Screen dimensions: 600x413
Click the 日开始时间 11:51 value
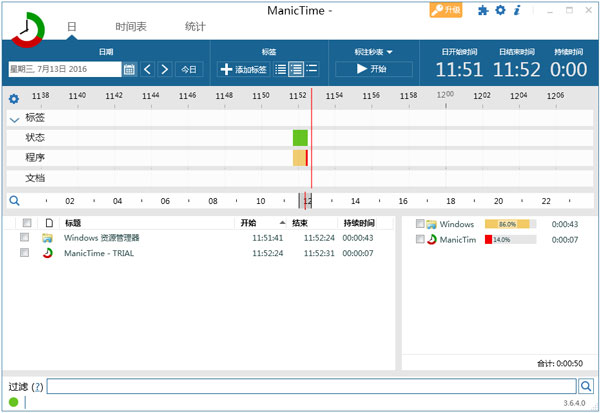tap(459, 69)
